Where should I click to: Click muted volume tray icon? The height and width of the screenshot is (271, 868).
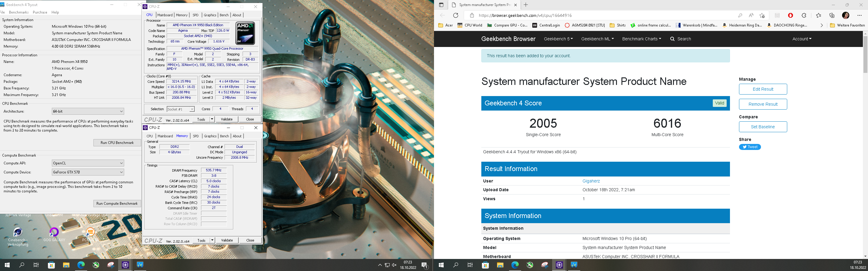(394, 265)
